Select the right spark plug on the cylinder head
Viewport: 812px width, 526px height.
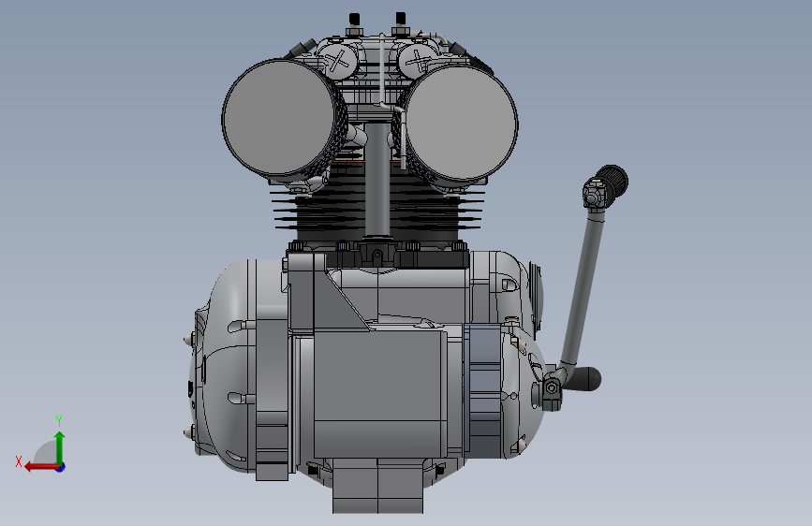[400, 23]
